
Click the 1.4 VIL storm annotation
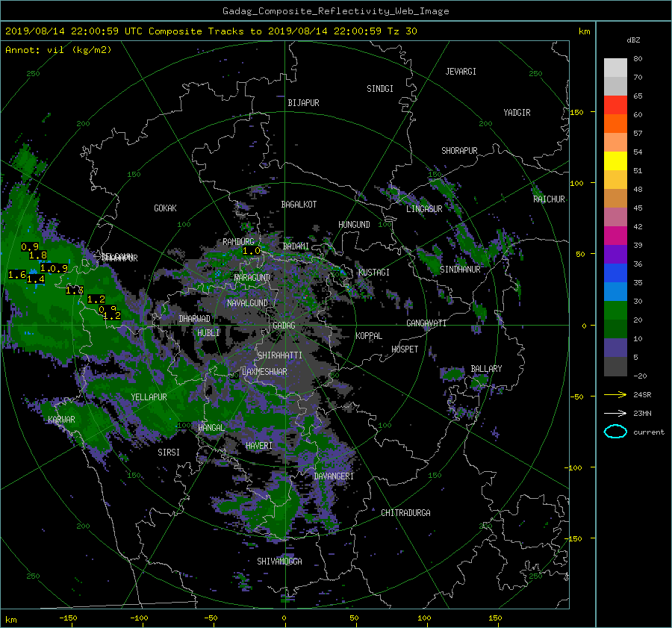pos(36,279)
